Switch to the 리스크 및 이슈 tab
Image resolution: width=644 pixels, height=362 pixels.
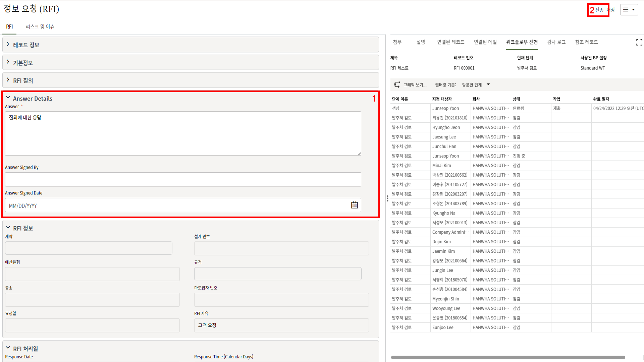pos(40,26)
